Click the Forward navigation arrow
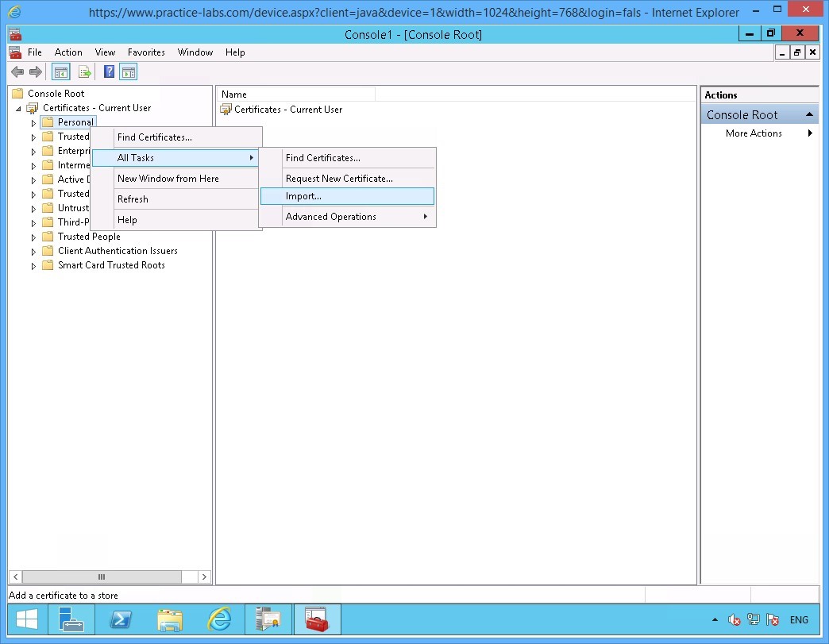Image resolution: width=829 pixels, height=644 pixels. (36, 71)
